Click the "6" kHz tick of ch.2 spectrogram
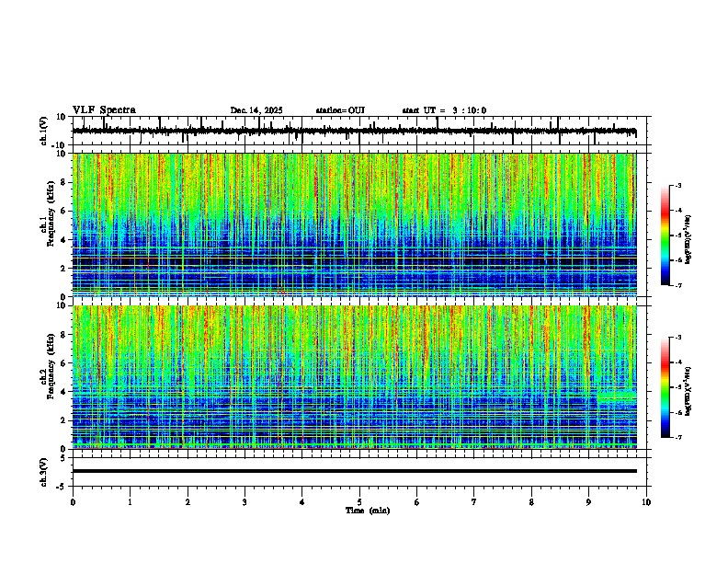The width and height of the screenshot is (728, 563). (63, 363)
